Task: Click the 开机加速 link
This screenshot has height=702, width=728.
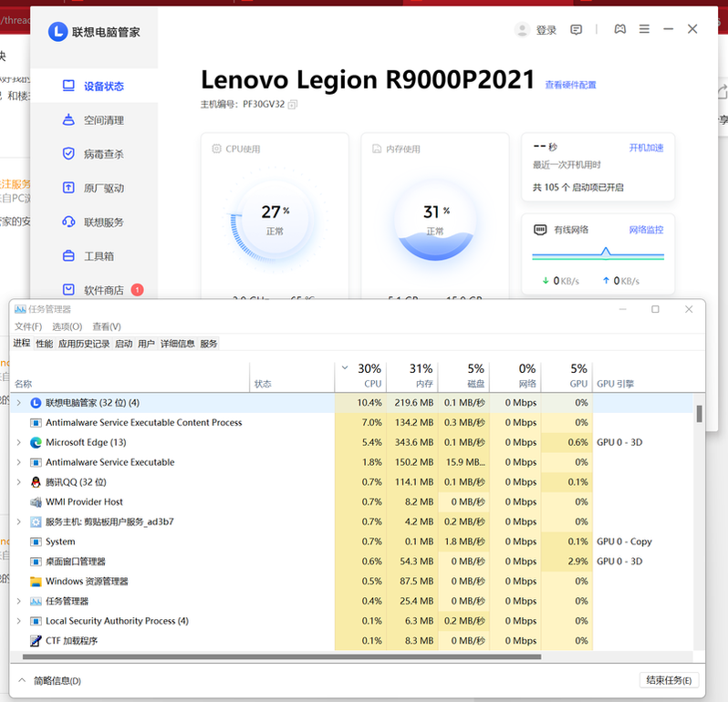Action: click(646, 148)
